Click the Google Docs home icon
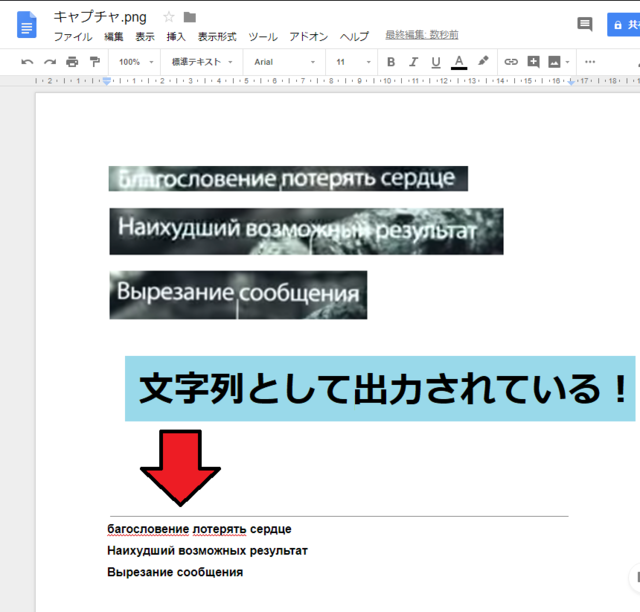 click(x=27, y=25)
